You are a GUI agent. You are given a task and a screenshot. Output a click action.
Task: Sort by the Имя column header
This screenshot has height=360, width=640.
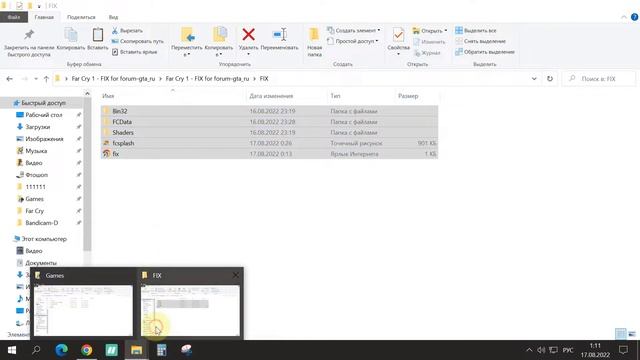[108, 96]
